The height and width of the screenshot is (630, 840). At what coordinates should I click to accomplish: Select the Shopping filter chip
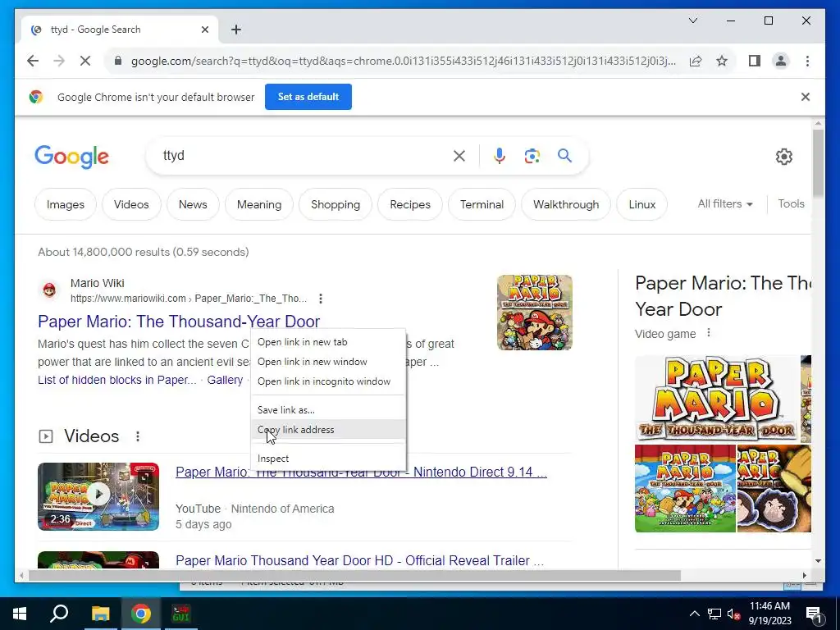[336, 204]
